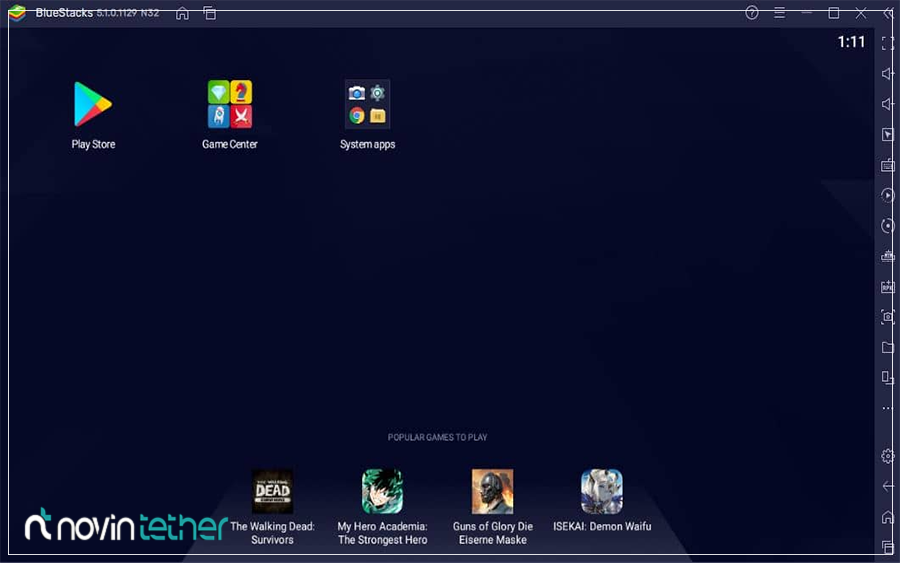Enter full screen mode from sidebar
Viewport: 900px width, 563px height.
(887, 44)
